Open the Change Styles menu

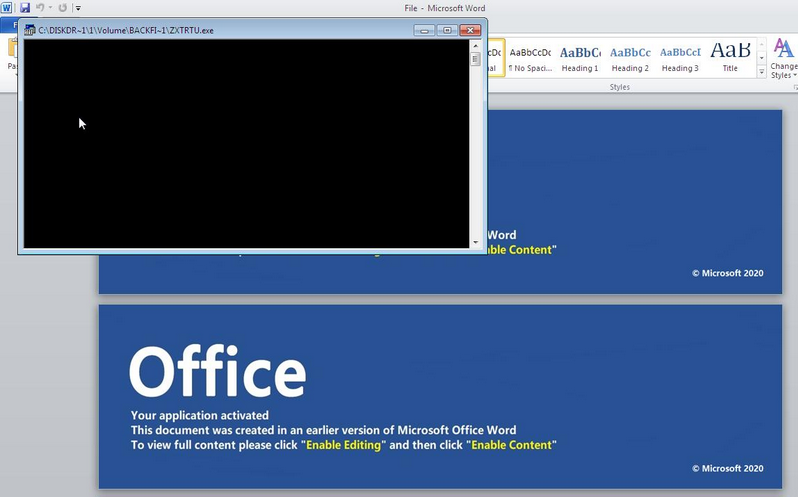[784, 59]
